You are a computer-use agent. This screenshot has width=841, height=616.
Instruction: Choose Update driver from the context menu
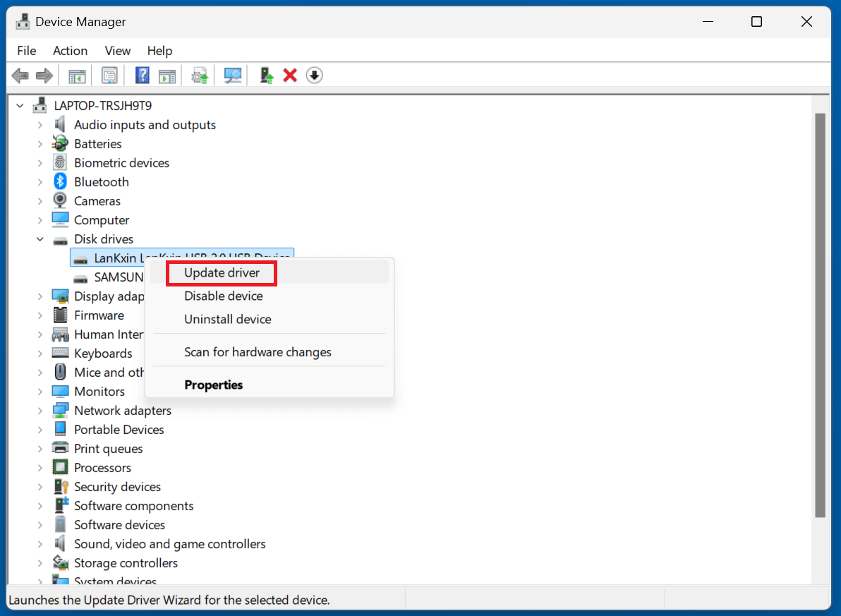click(x=221, y=272)
